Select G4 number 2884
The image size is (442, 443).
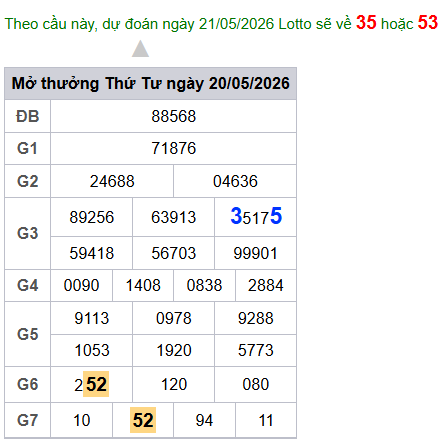pos(266,285)
